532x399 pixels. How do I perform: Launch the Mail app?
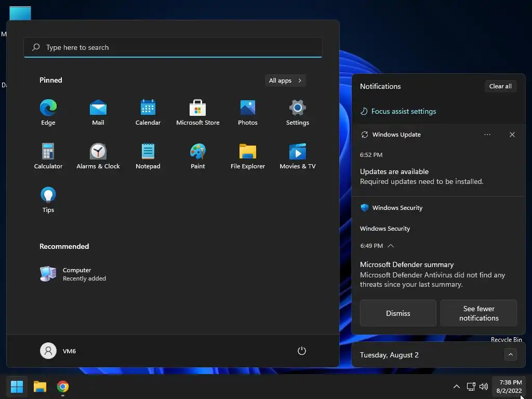tap(98, 113)
